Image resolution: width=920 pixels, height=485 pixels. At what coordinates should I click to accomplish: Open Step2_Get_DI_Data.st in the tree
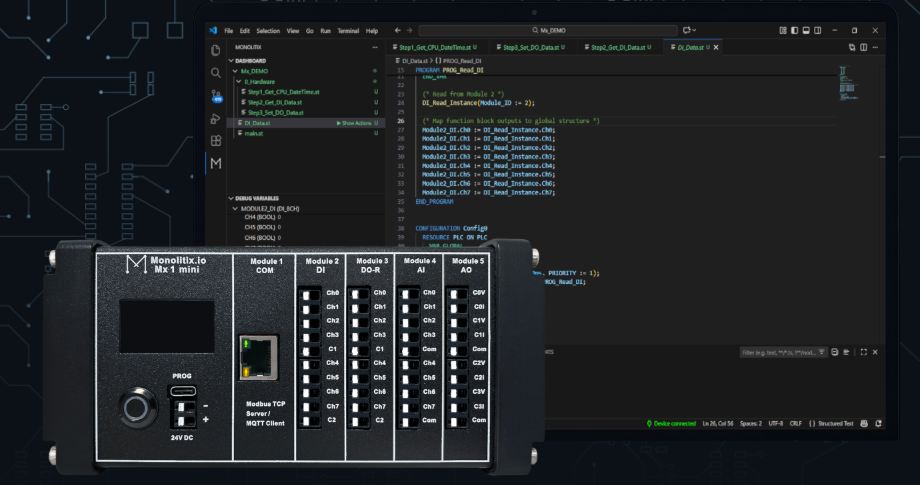click(275, 102)
